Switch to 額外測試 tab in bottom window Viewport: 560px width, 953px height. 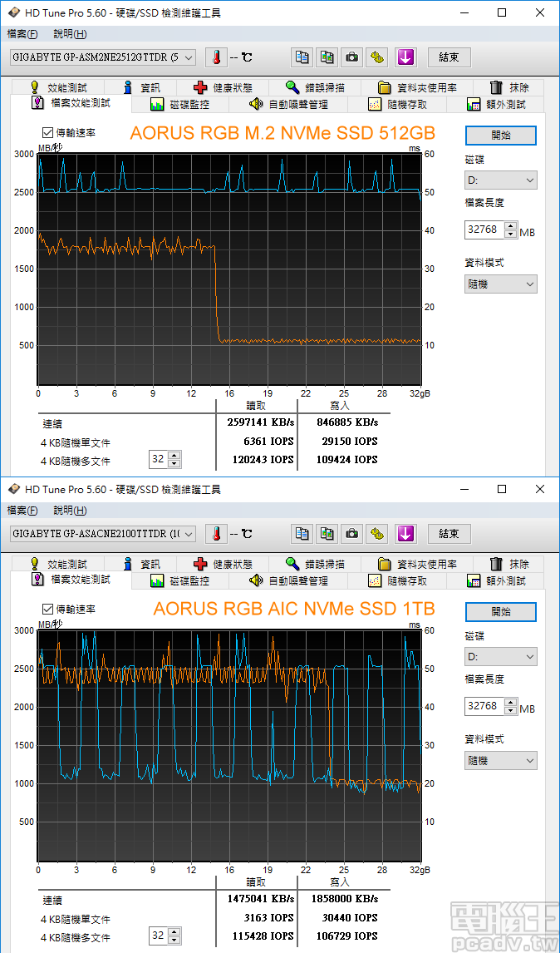(496, 581)
